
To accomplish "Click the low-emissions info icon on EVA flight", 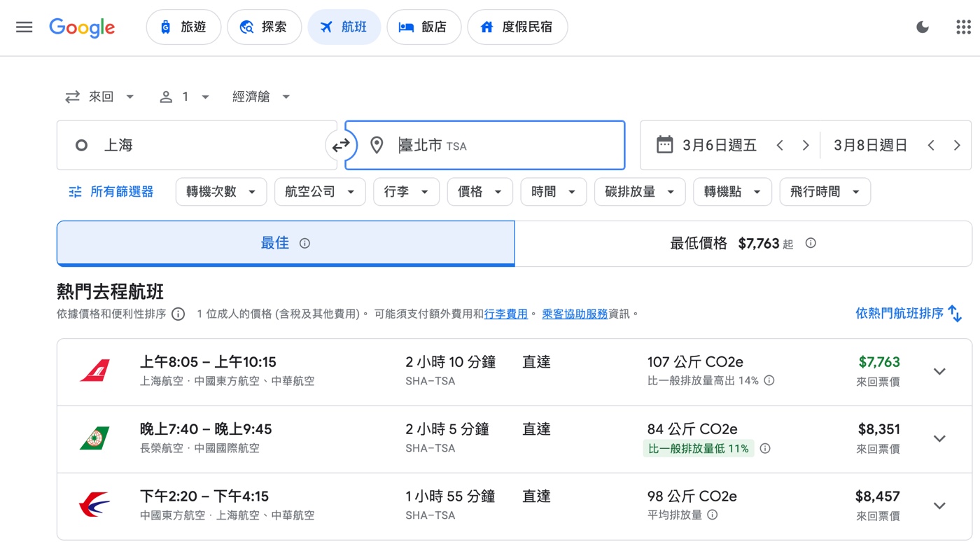I will coord(764,448).
